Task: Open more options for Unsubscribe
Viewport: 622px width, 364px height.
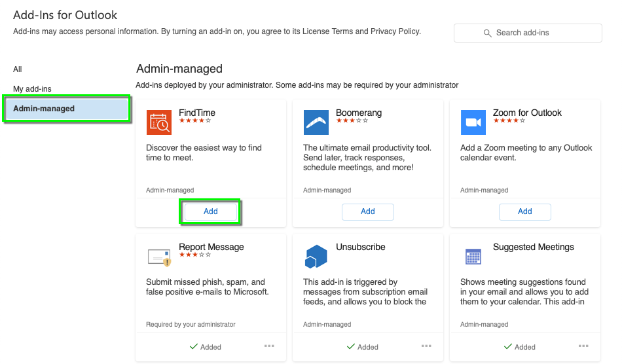Action: (x=426, y=346)
